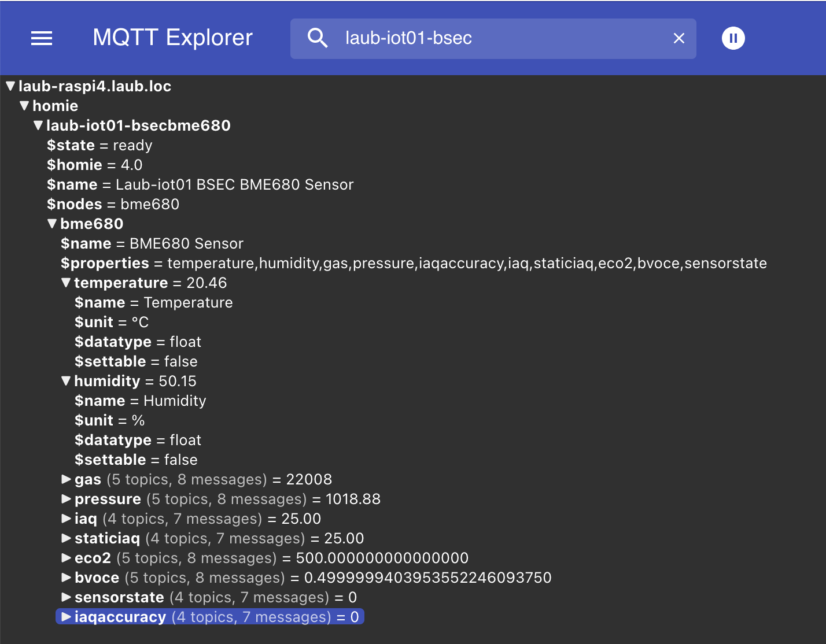
Task: Open the hamburger menu
Action: (x=42, y=38)
